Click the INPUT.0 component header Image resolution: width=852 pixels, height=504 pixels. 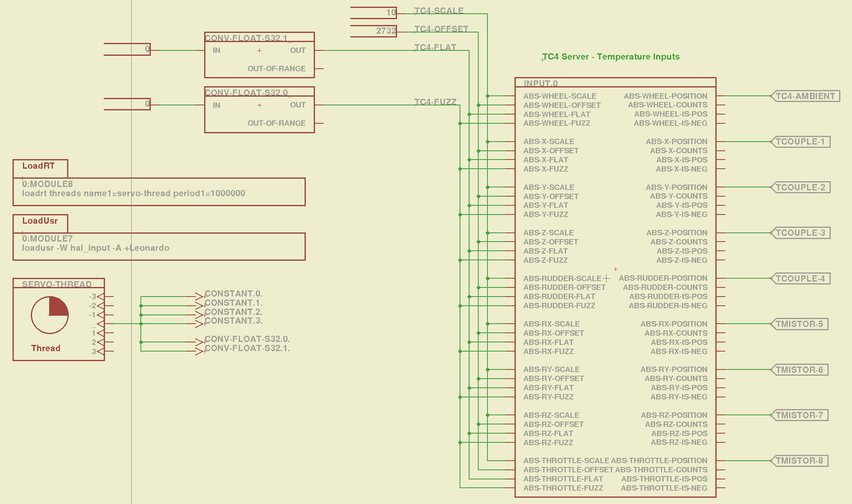point(540,83)
